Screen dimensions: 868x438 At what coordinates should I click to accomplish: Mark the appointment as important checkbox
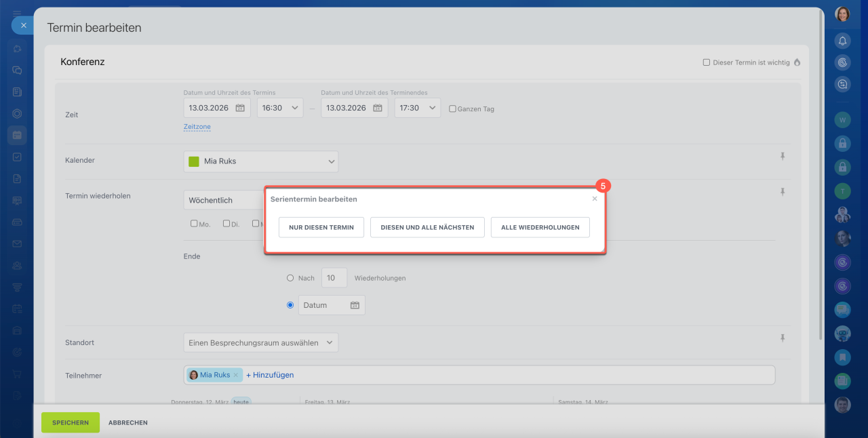pos(706,62)
